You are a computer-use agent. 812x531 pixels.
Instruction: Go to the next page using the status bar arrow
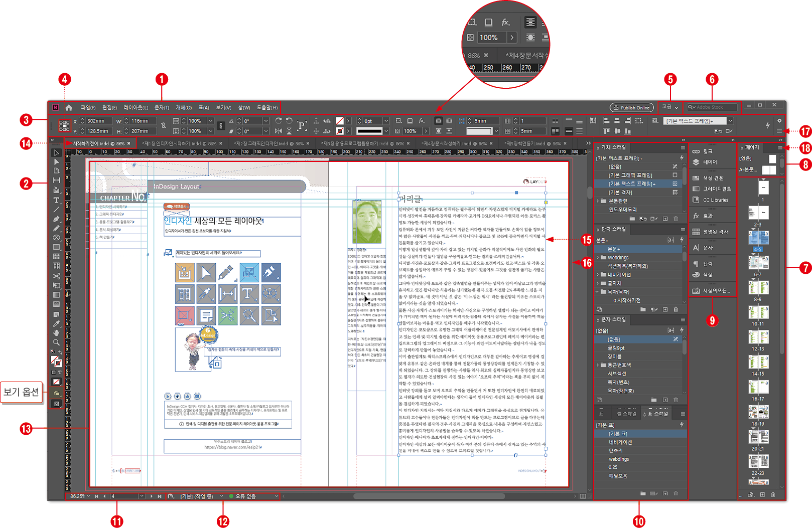point(152,496)
